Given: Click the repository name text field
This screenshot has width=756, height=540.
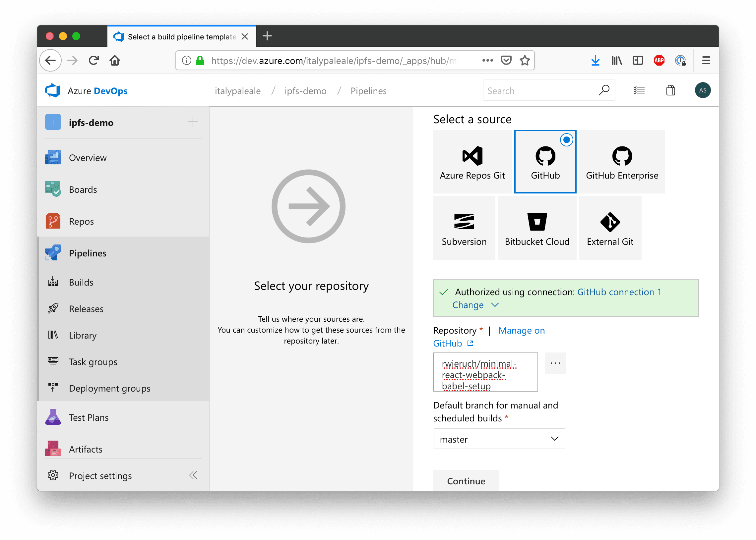Looking at the screenshot, I should point(485,372).
